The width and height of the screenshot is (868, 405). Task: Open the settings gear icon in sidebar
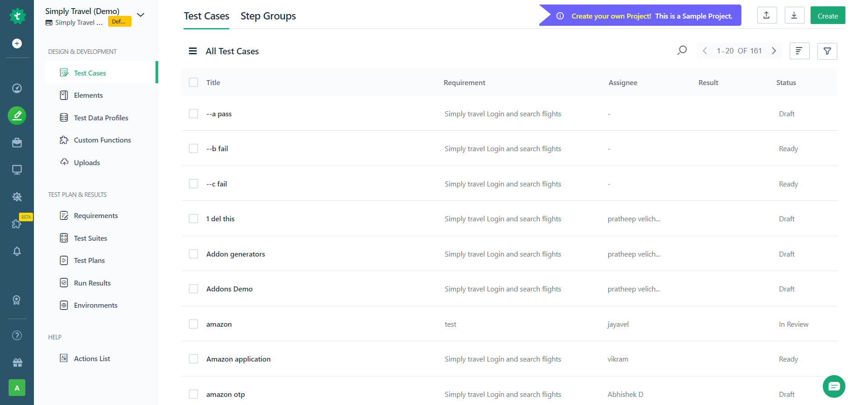pos(17,197)
